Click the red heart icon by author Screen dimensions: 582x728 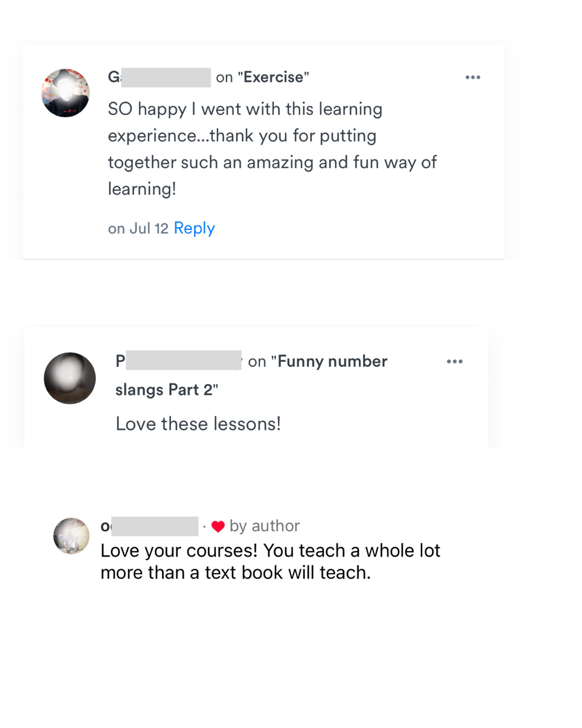tap(218, 526)
